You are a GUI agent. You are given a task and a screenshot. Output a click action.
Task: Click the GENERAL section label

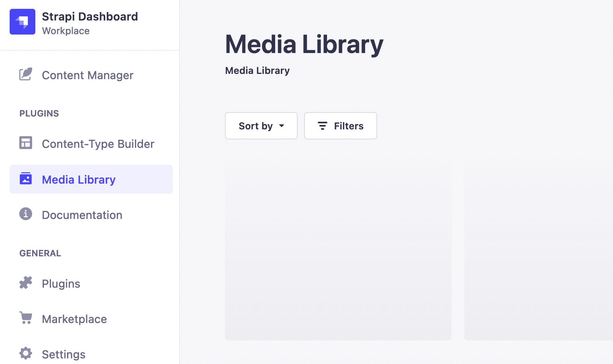[x=40, y=253]
